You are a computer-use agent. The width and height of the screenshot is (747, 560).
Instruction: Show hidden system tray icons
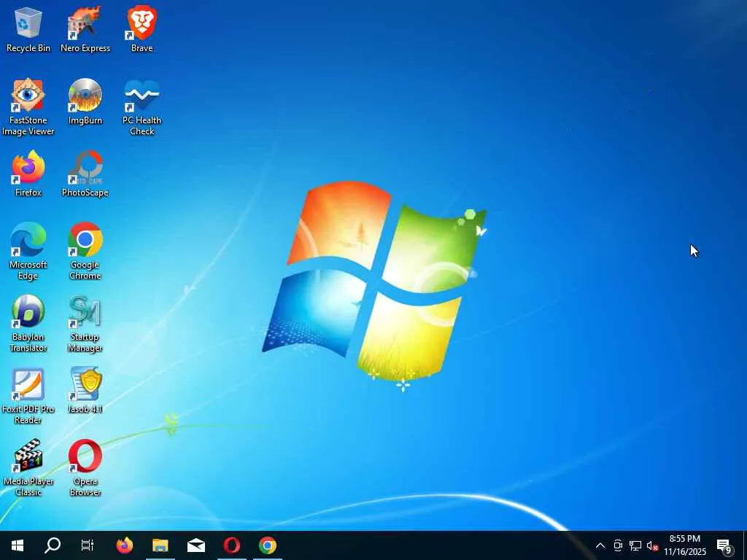(600, 545)
